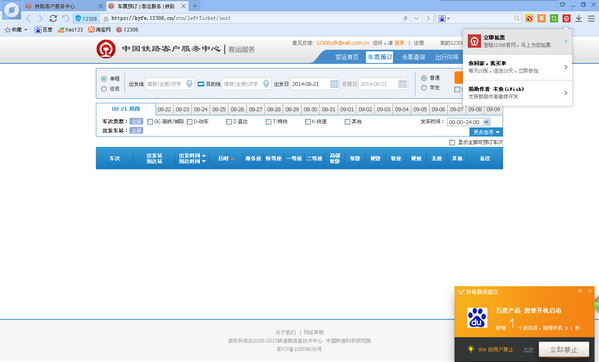The height and width of the screenshot is (362, 599).
Task: Select the 08-22 date tab
Action: click(x=164, y=109)
